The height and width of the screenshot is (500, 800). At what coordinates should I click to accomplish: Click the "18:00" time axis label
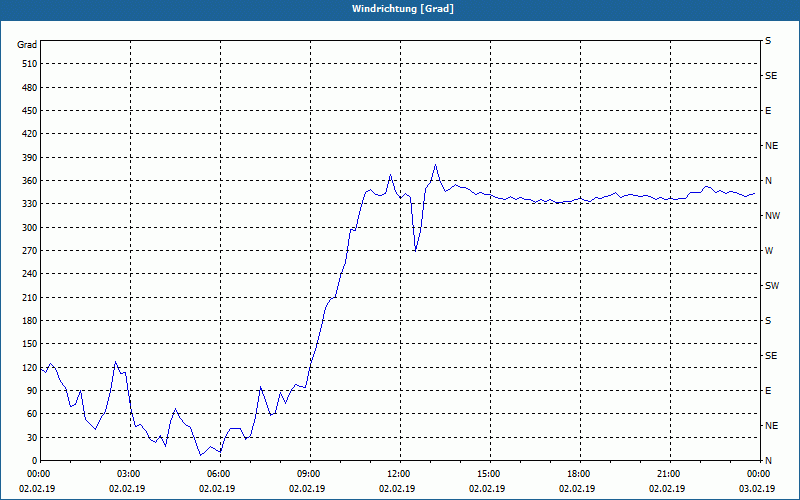click(x=580, y=474)
